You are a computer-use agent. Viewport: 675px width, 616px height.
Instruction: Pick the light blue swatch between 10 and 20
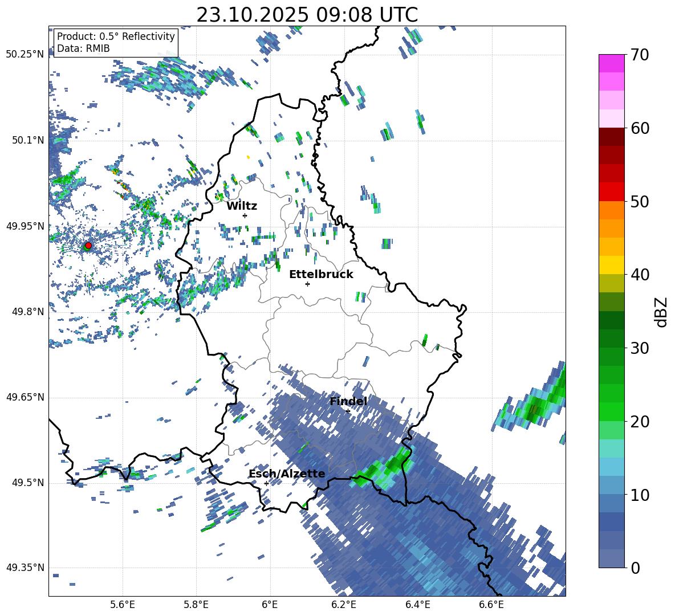pyautogui.click(x=611, y=467)
